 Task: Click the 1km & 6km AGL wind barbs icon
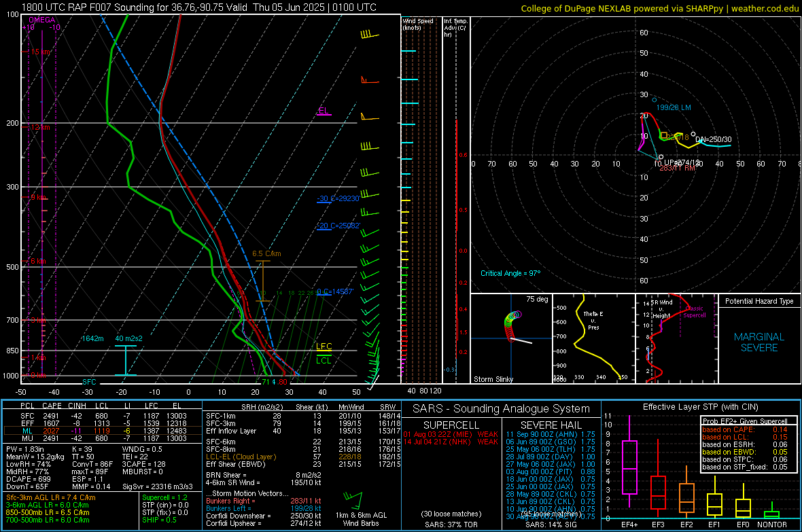(353, 500)
